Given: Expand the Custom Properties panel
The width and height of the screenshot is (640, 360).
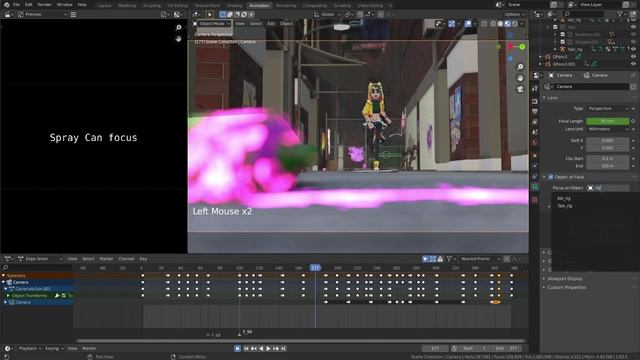Looking at the screenshot, I should 567,287.
